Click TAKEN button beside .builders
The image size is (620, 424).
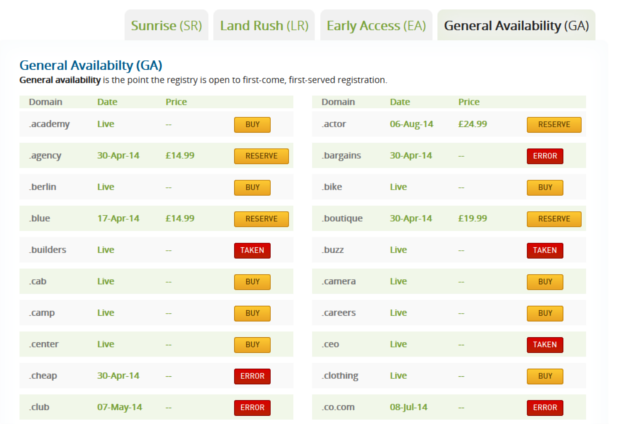tap(252, 250)
